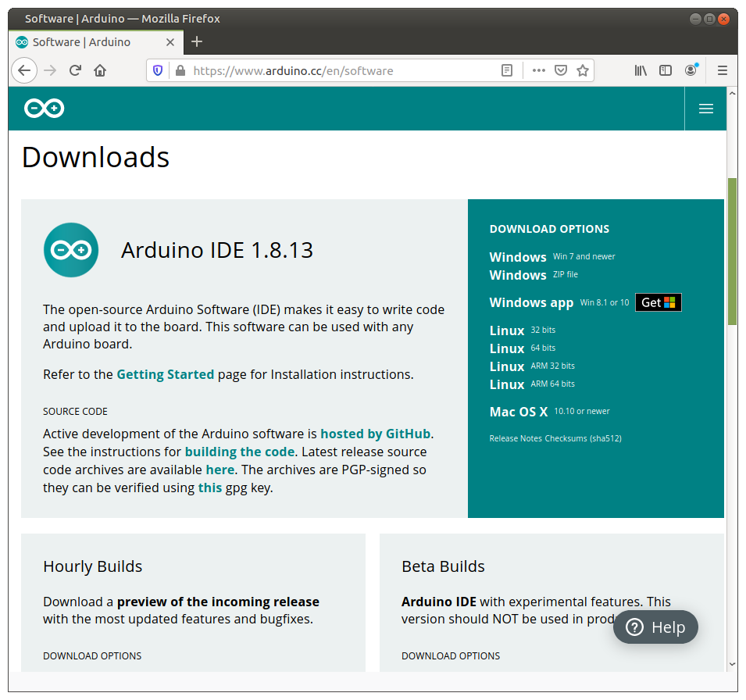Open the Firefox library icon
The height and width of the screenshot is (700, 746).
point(641,70)
